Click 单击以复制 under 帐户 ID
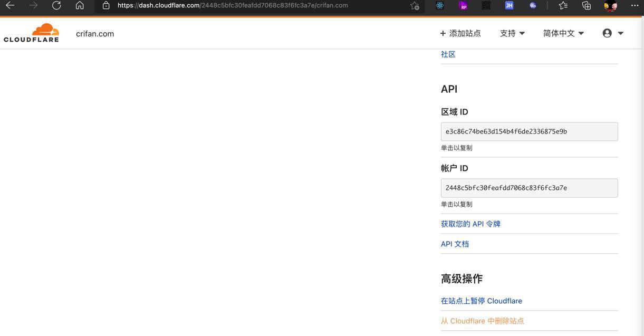The image size is (644, 336). 457,205
